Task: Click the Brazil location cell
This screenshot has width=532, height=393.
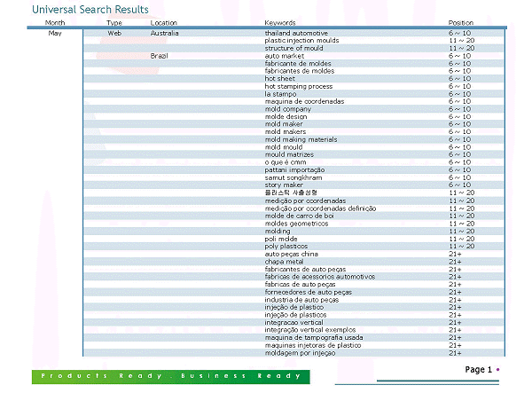Action: coord(159,56)
